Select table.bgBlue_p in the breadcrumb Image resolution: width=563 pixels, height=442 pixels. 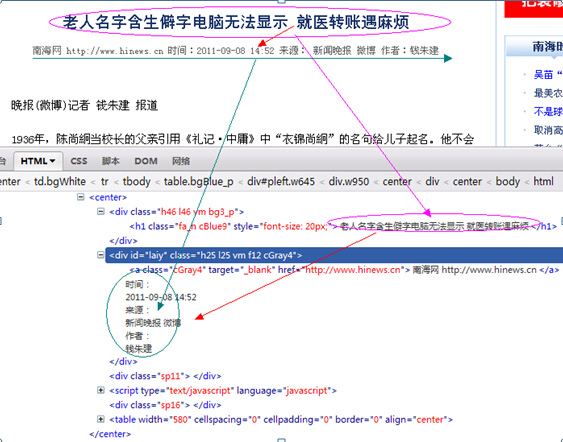(199, 182)
